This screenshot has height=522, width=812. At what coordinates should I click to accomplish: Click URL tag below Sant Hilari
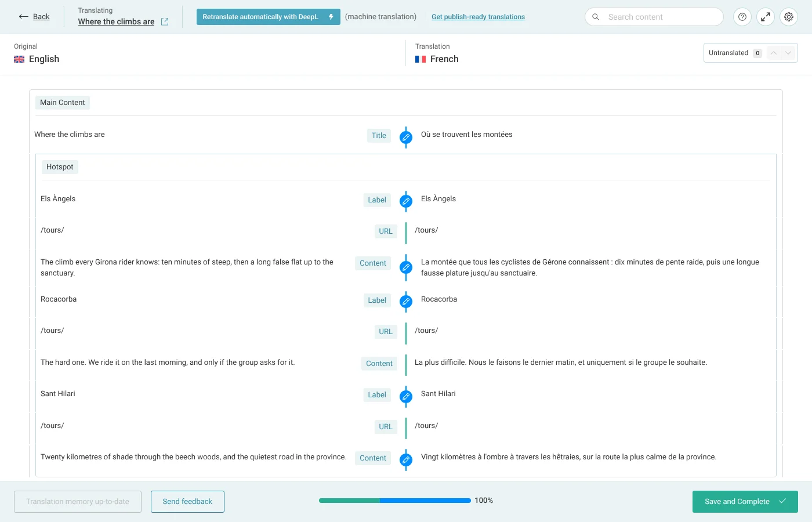click(x=386, y=427)
